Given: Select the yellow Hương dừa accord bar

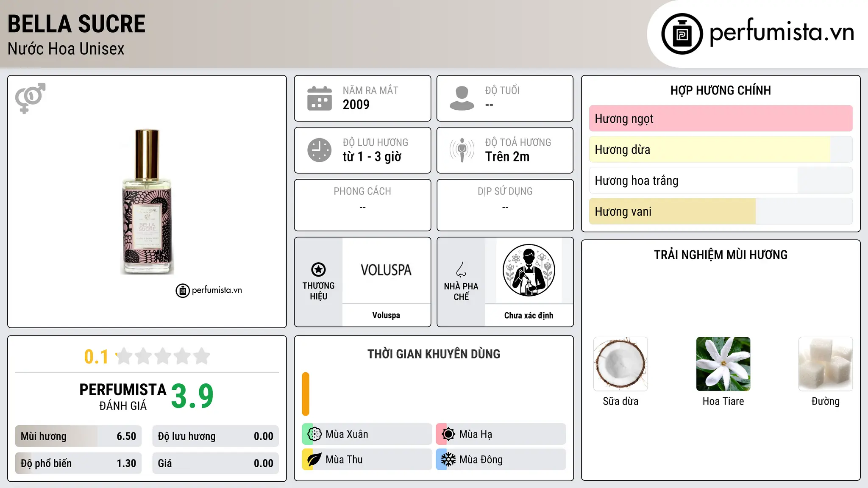Looking at the screenshot, I should [721, 150].
